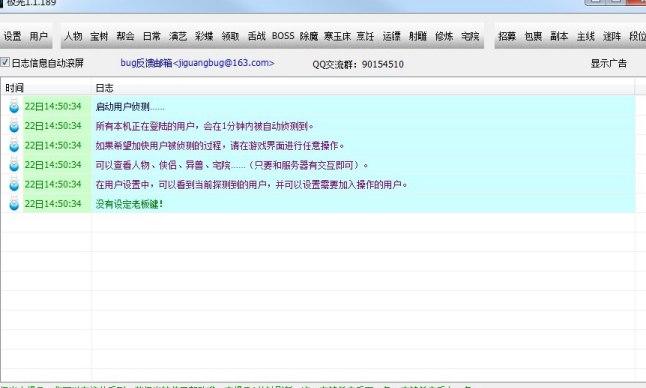Open the 包裹 tab
This screenshot has width=646, height=388.
click(533, 36)
